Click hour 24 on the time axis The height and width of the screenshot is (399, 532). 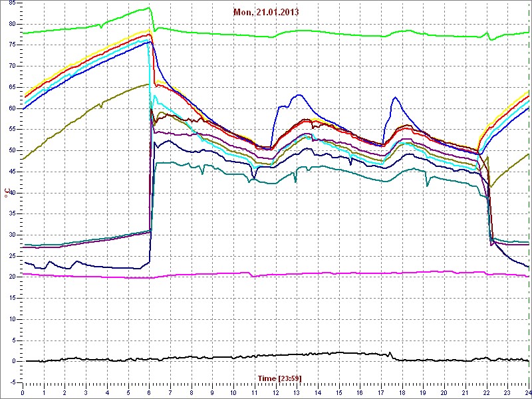[528, 392]
